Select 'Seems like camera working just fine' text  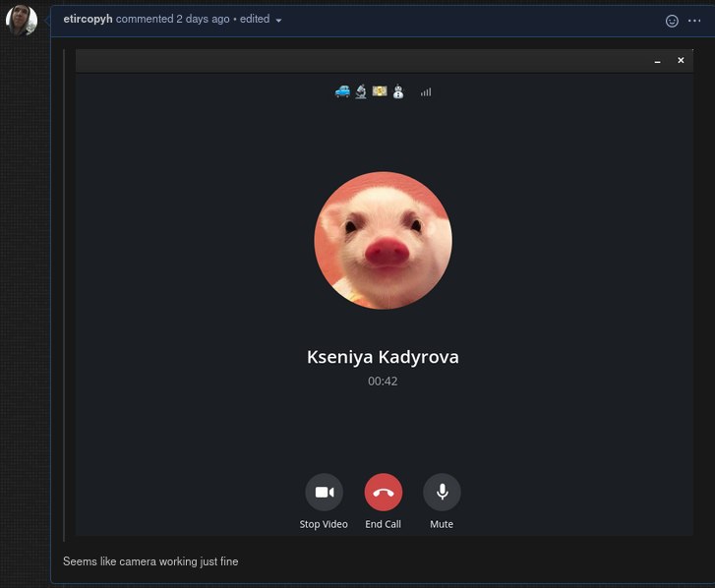[x=150, y=561]
